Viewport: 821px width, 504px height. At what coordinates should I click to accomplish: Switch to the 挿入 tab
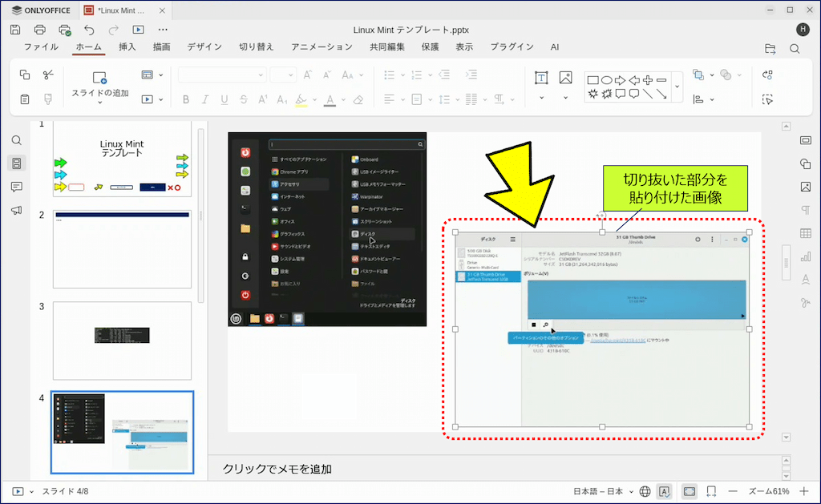[x=127, y=47]
